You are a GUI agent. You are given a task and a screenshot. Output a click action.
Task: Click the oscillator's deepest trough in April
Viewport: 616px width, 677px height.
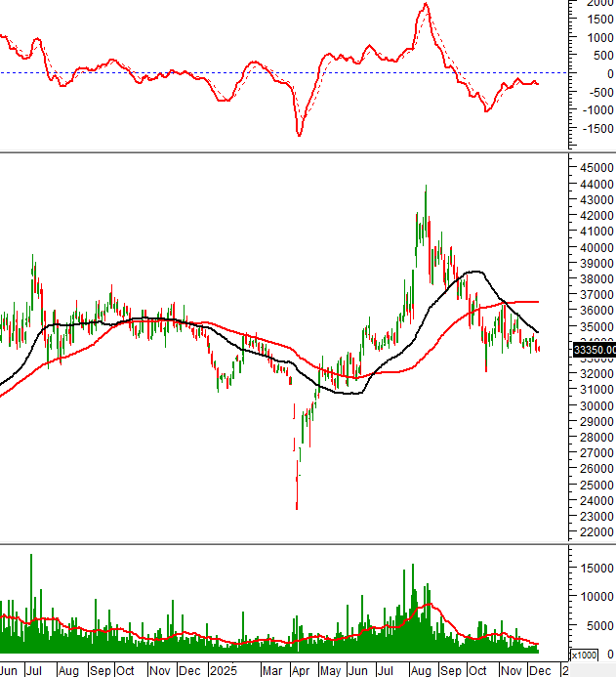[x=299, y=135]
